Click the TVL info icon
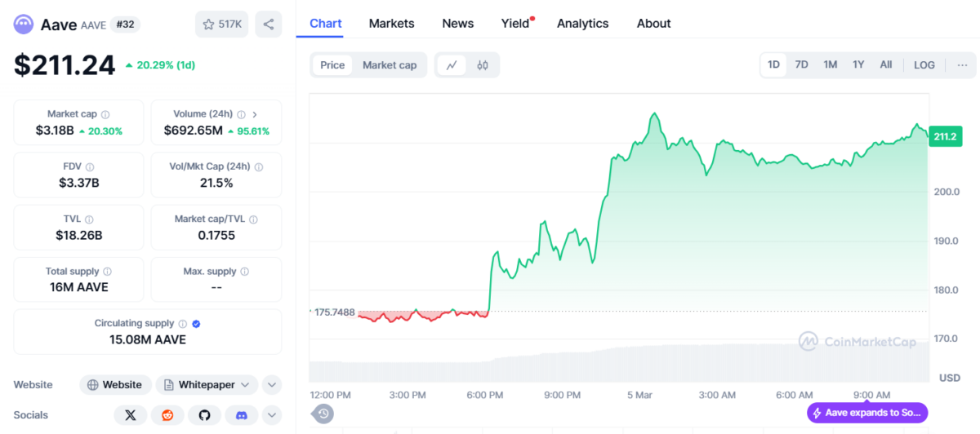Image resolution: width=980 pixels, height=434 pixels. tap(89, 219)
